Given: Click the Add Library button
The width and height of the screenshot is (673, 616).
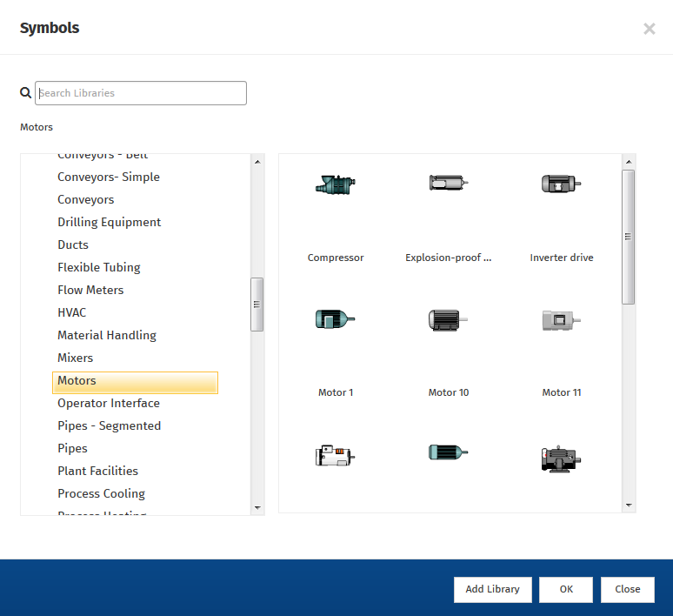Looking at the screenshot, I should click(492, 589).
